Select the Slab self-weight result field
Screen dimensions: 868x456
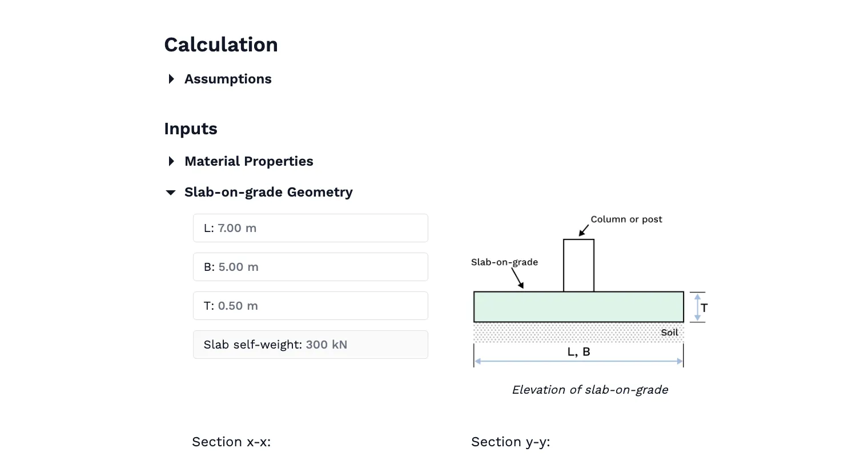click(x=310, y=345)
